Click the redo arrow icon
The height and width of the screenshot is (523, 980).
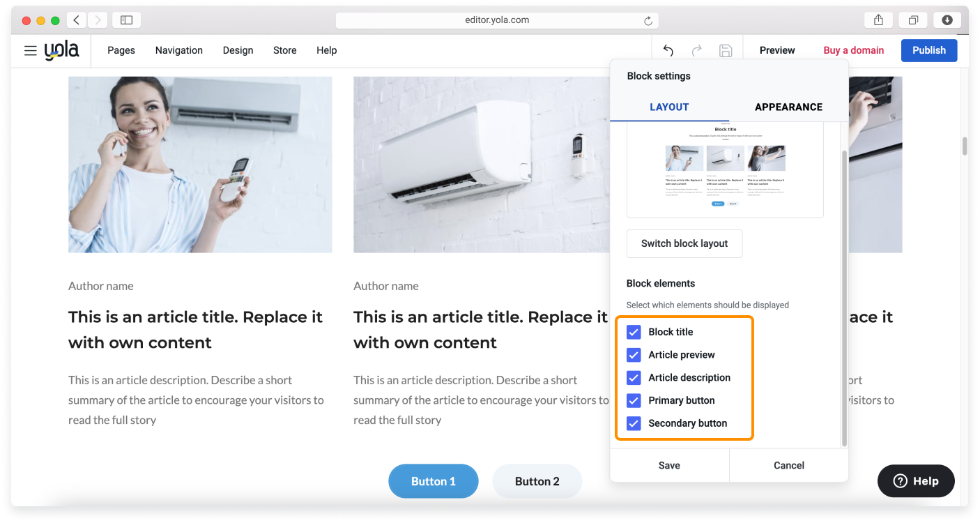click(696, 50)
